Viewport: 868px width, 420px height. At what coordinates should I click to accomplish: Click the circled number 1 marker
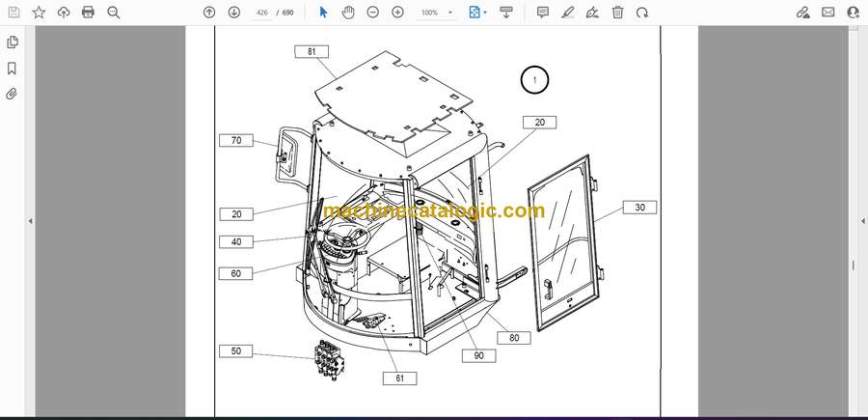[534, 80]
